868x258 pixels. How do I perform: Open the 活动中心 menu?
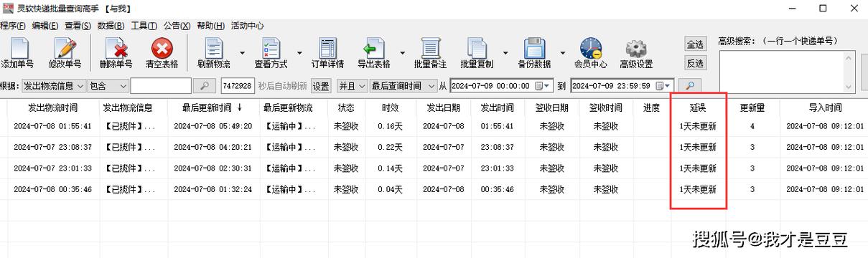(248, 25)
